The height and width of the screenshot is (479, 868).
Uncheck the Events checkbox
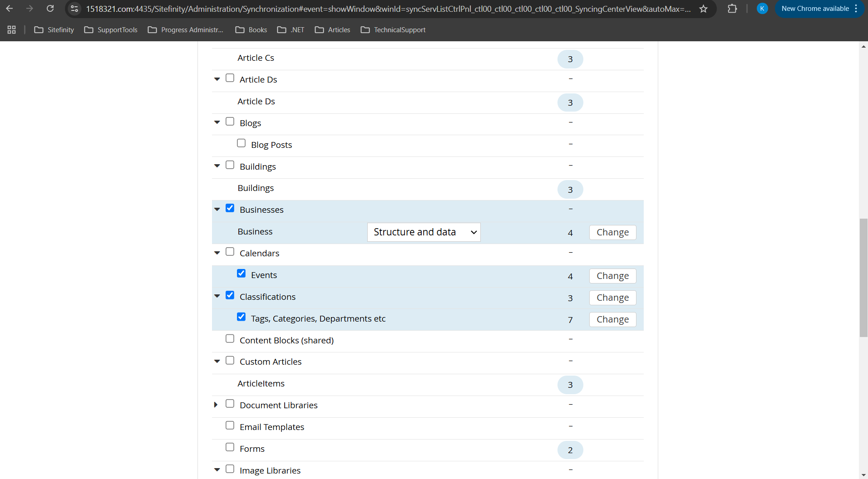point(242,274)
